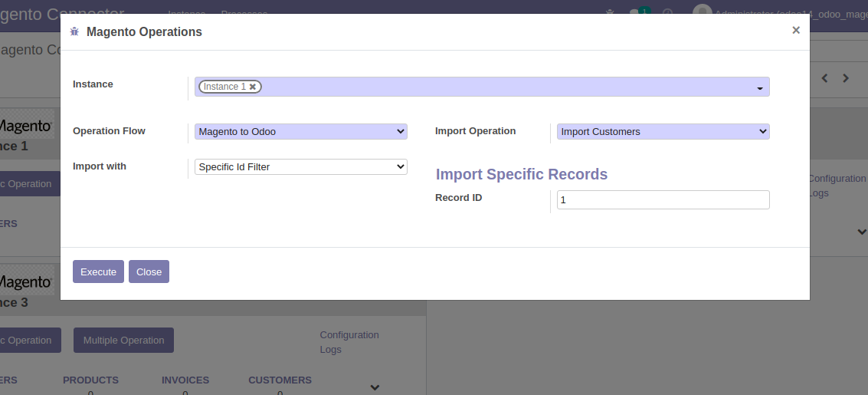
Task: Open the Operation Flow dropdown
Action: (x=300, y=132)
